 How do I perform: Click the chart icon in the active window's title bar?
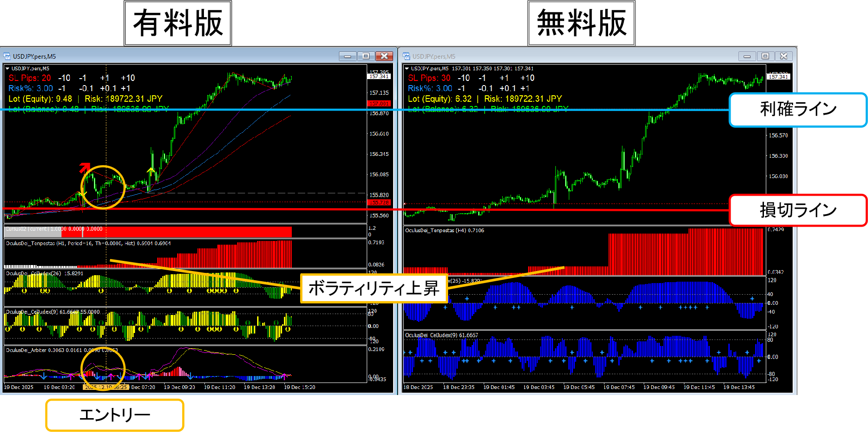[x=7, y=56]
